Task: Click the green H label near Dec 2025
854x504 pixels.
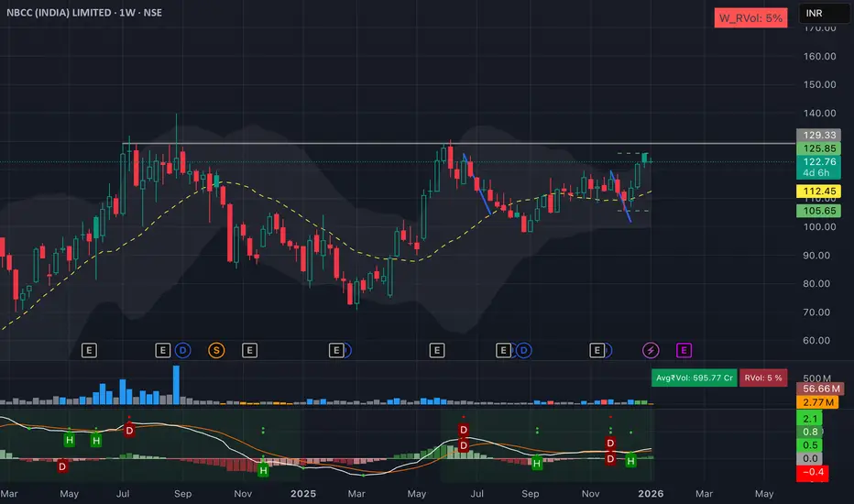Action: pos(630,461)
